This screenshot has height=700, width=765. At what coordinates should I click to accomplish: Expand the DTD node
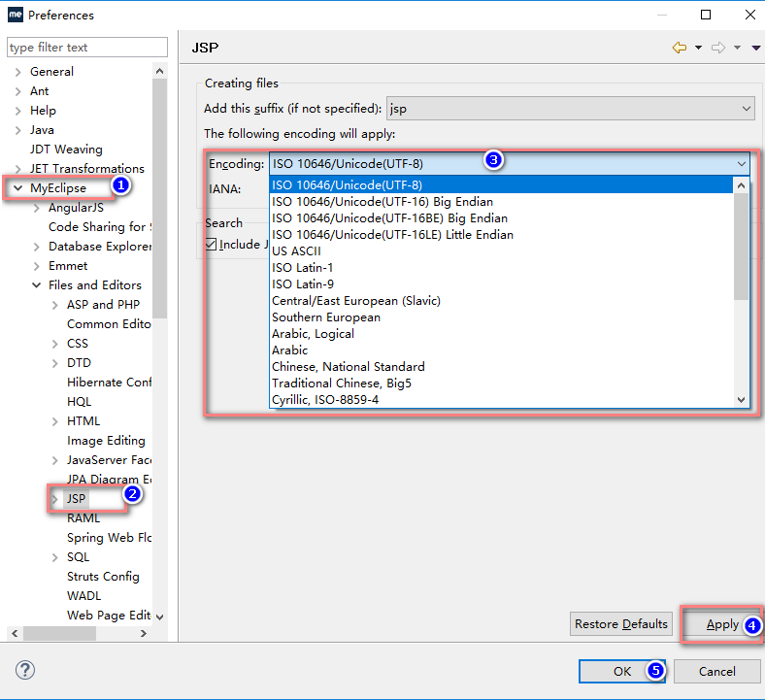55,363
